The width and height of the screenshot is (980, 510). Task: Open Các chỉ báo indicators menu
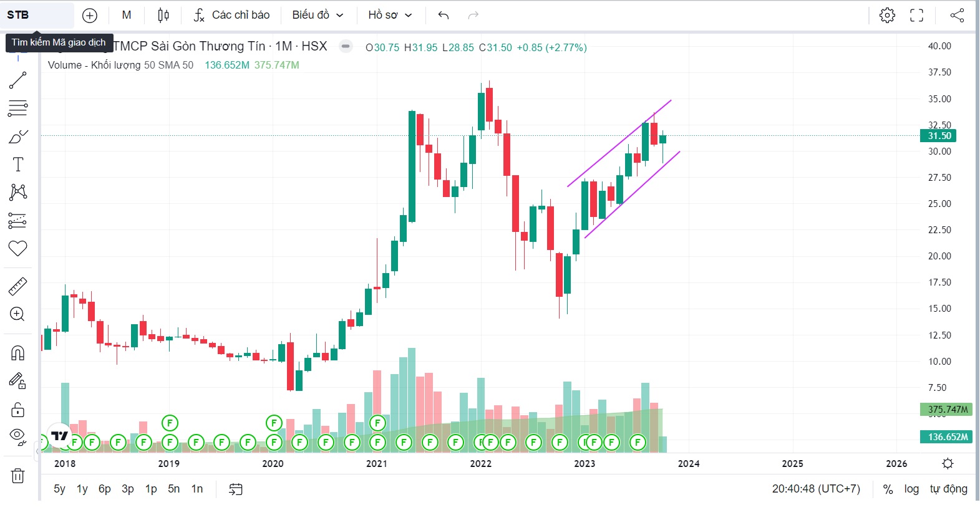click(231, 15)
